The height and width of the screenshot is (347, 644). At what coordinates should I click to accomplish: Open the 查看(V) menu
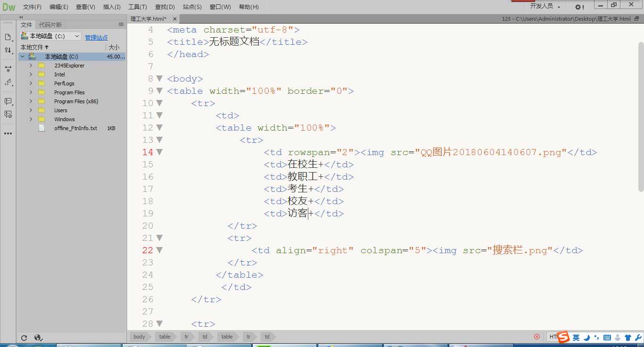coord(85,7)
